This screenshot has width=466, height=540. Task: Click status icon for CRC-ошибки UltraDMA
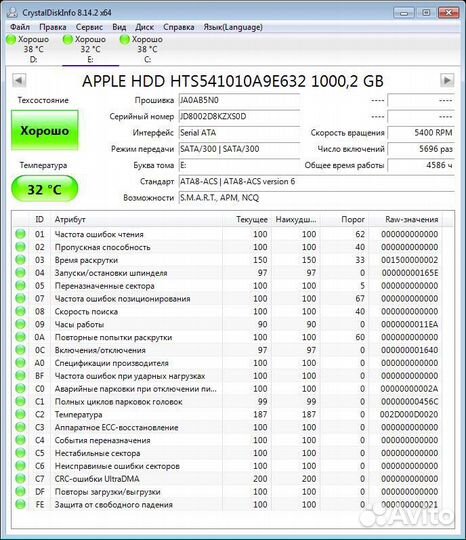point(20,479)
